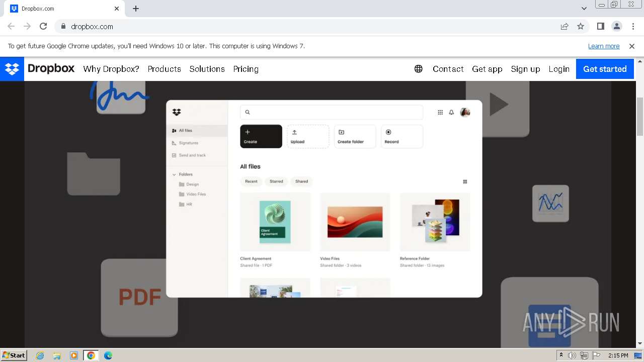
Task: Click the Windows Start button
Action: coord(14,355)
